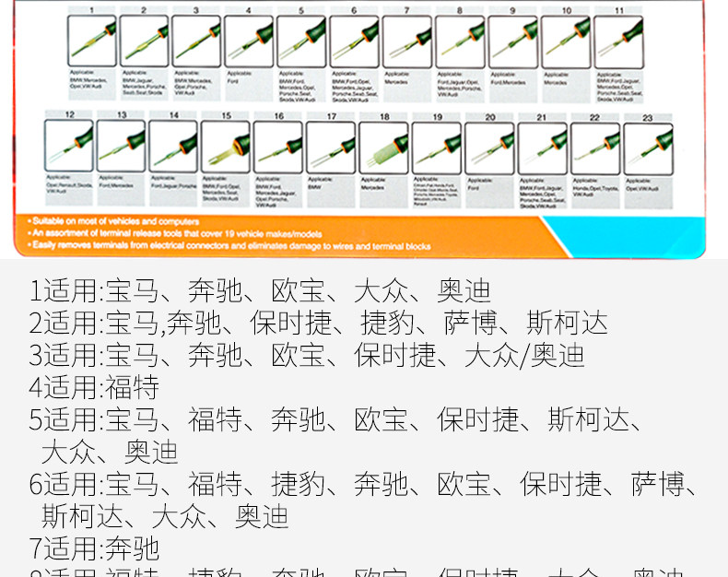Click the 'Applicable: Mercedes' label under tool 7
Viewport: 728px width, 577px height.
[x=397, y=77]
